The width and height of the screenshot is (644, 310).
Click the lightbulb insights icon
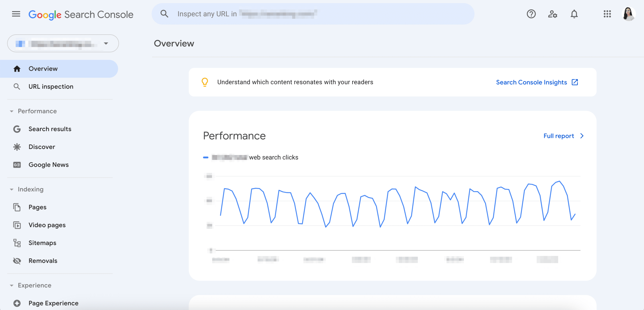pos(205,82)
